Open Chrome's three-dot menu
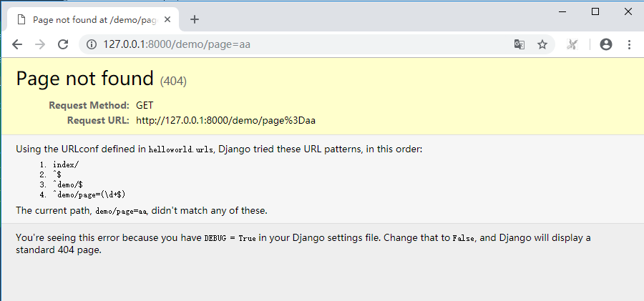This screenshot has width=644, height=301. pos(629,44)
